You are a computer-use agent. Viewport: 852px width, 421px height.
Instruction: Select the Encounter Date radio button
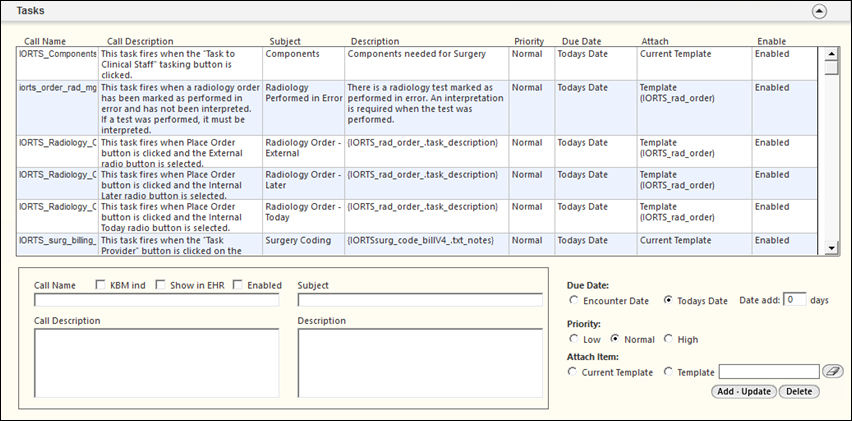coord(574,300)
